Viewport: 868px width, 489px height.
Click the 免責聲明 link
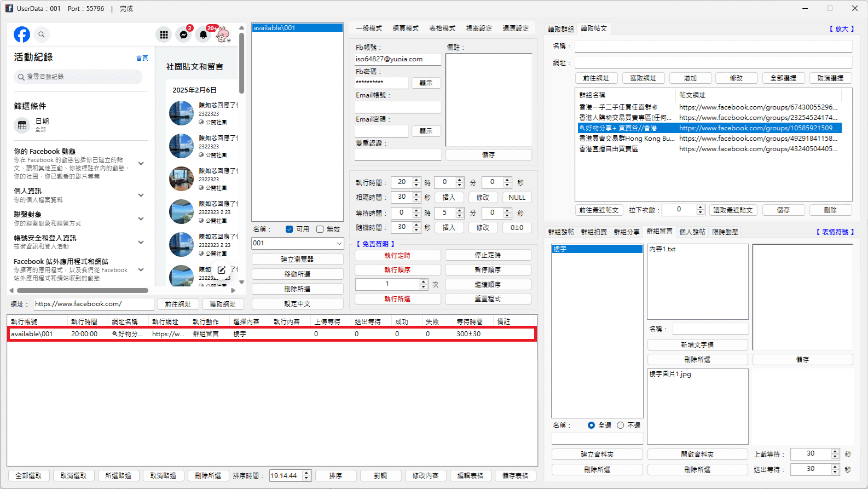click(x=375, y=244)
